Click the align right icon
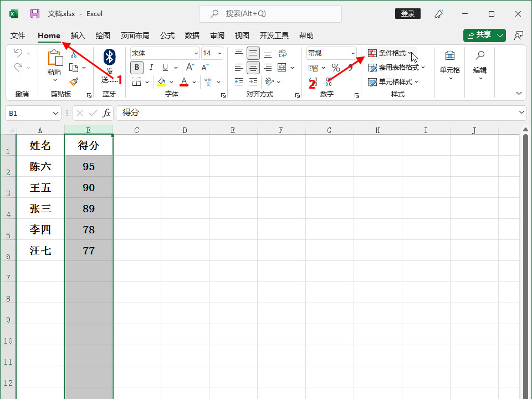 (268, 68)
